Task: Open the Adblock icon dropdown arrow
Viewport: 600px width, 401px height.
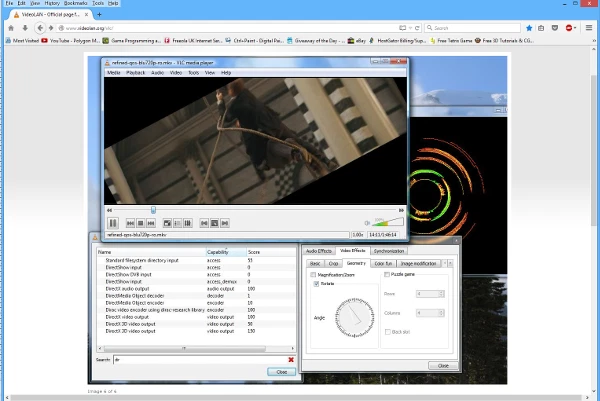Action: tap(575, 28)
